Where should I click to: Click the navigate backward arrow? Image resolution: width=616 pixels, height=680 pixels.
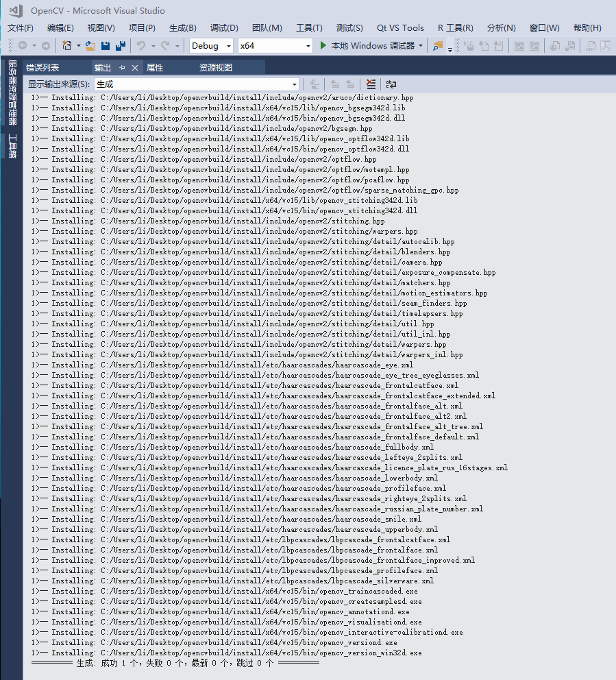coord(23,45)
